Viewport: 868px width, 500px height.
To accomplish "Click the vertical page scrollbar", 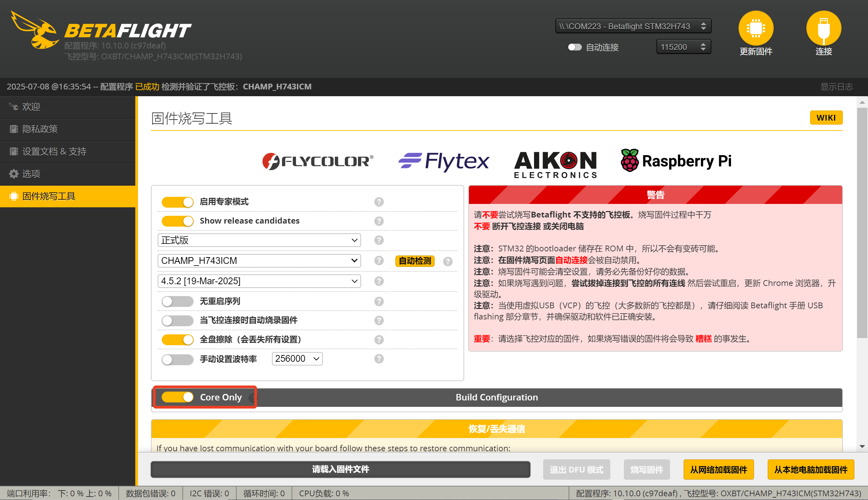I will click(862, 223).
